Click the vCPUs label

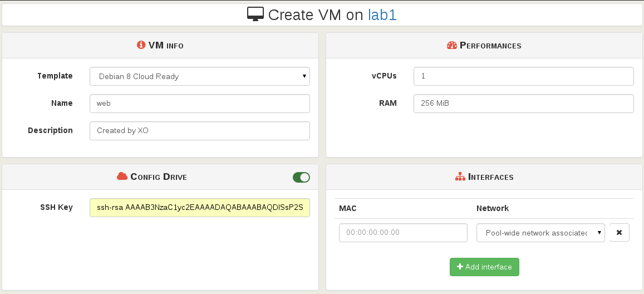(384, 76)
